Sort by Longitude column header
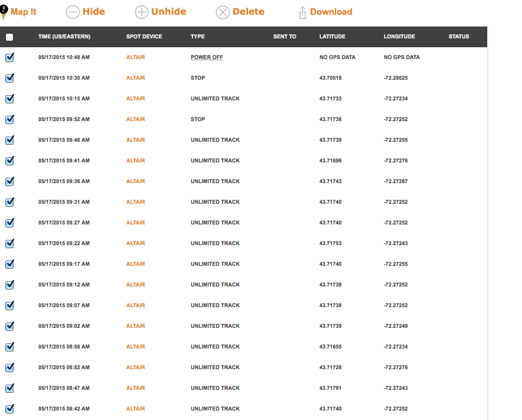Viewport: 522px width, 420px height. point(399,37)
